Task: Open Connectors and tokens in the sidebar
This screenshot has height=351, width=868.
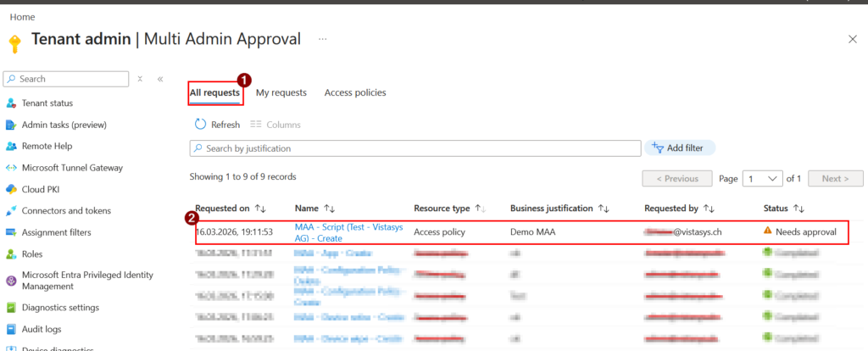Action: click(x=66, y=211)
